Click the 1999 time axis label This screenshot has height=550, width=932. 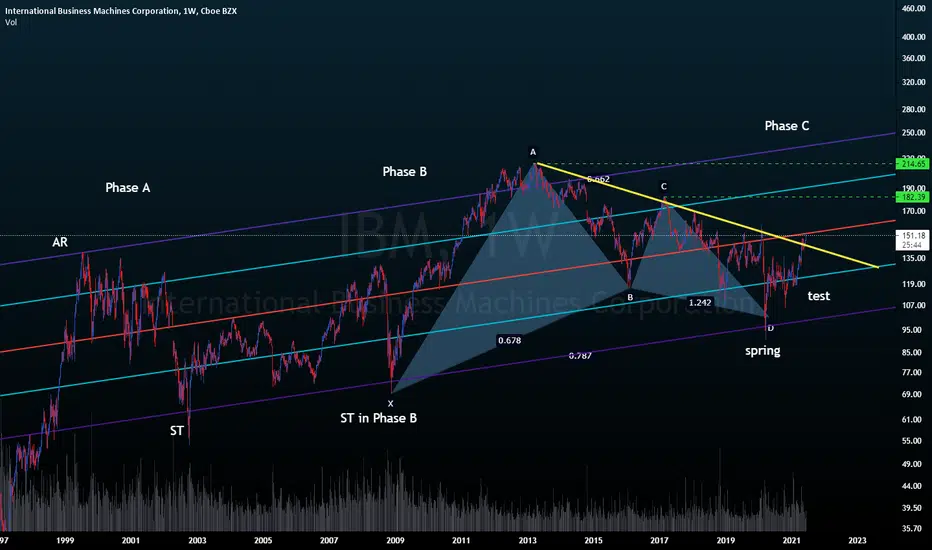click(65, 540)
